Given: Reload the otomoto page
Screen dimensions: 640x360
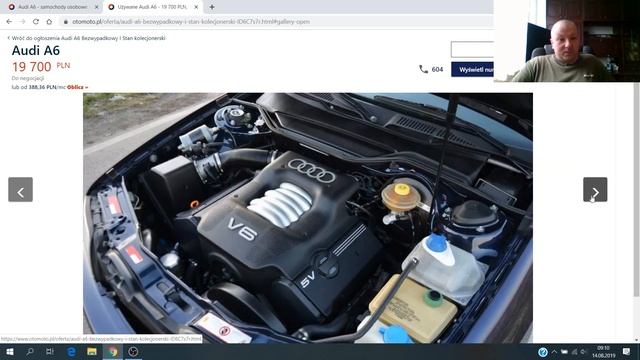Looking at the screenshot, I should click(x=36, y=22).
